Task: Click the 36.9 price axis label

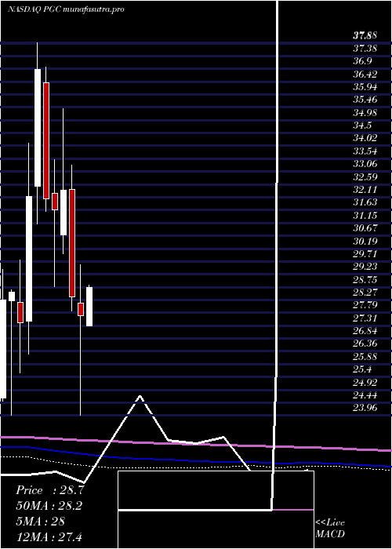Action: pyautogui.click(x=362, y=61)
